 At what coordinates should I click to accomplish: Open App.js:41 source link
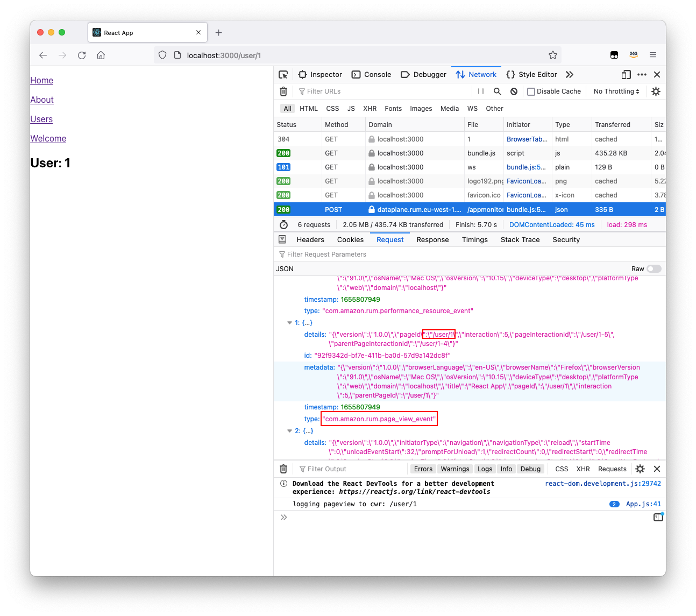coord(643,504)
